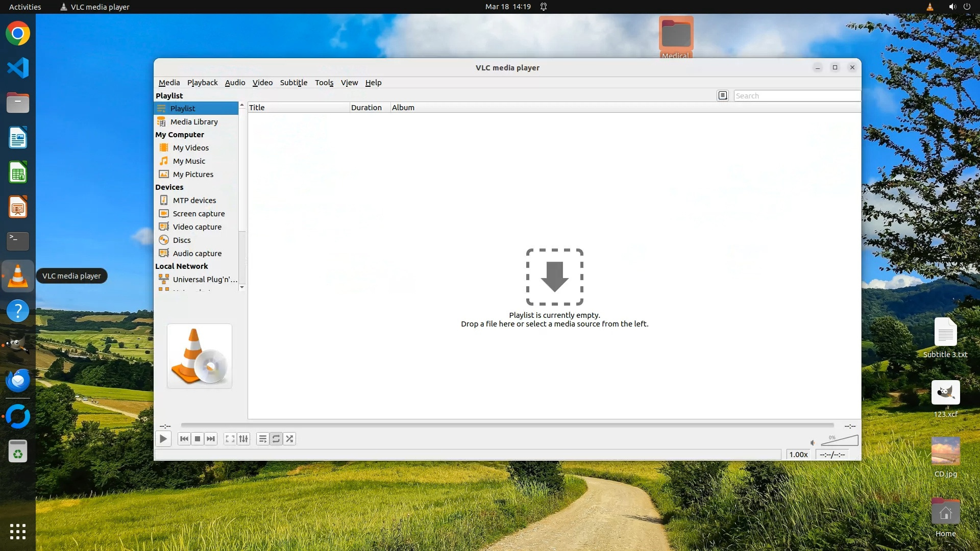Change the playlist view mode icon
This screenshot has height=551, width=980.
click(722, 95)
